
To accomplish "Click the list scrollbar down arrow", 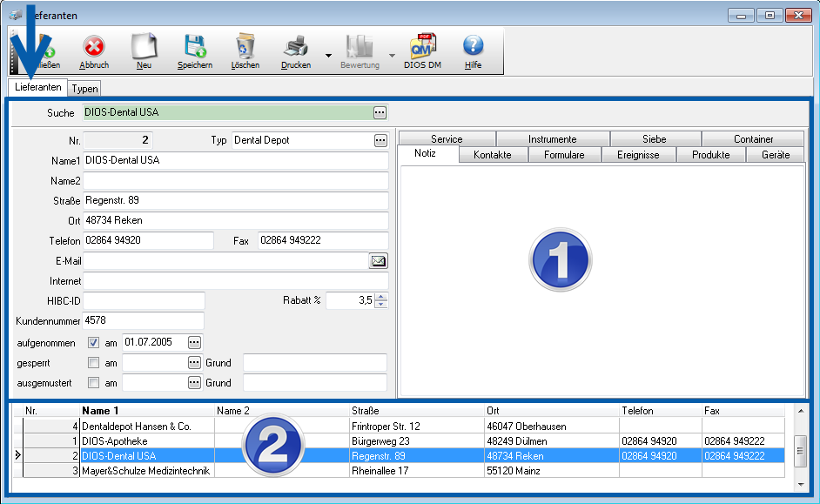I will pos(801,485).
